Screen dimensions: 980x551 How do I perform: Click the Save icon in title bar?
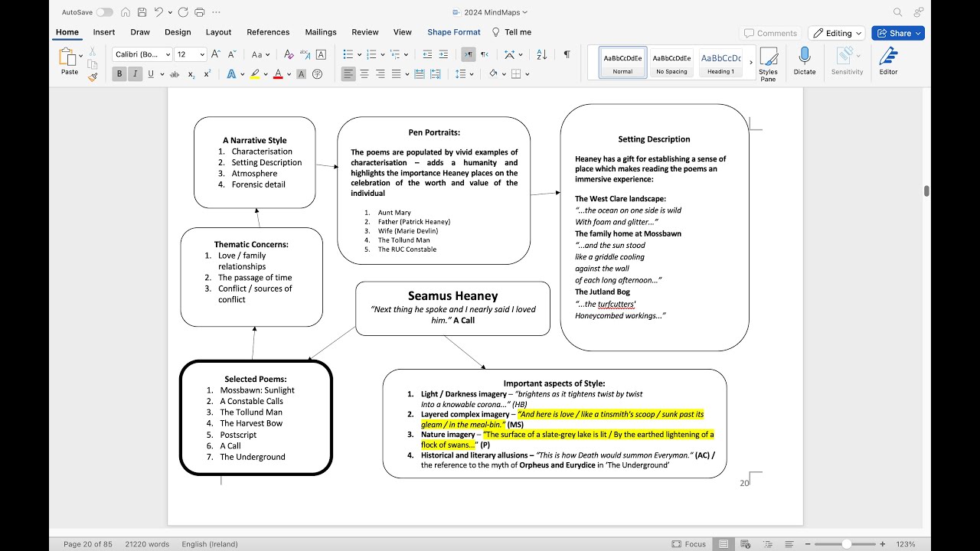tap(142, 12)
